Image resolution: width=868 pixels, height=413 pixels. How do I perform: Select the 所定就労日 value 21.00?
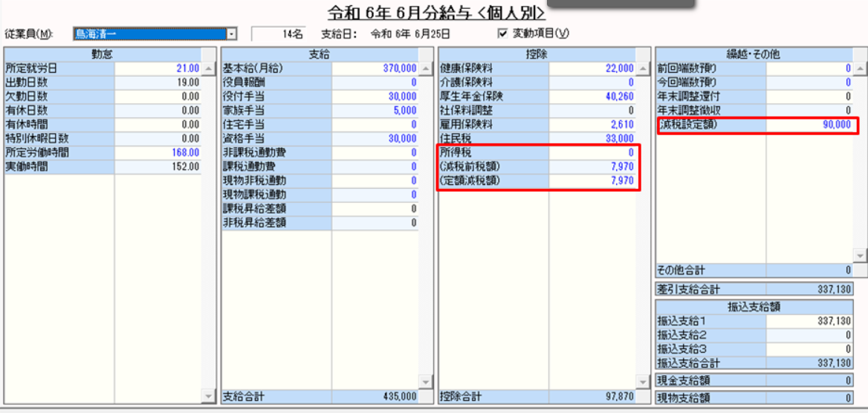158,68
